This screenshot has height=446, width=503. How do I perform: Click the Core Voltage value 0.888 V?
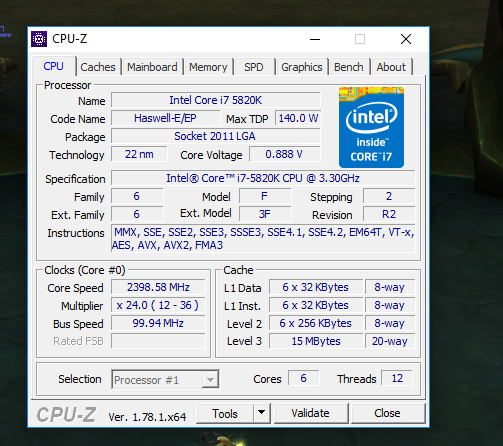click(x=284, y=154)
